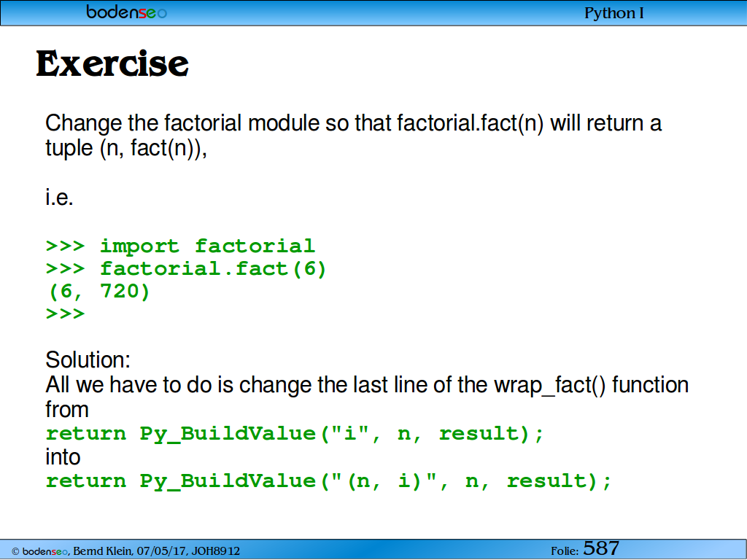Click the slide number 587

point(601,548)
